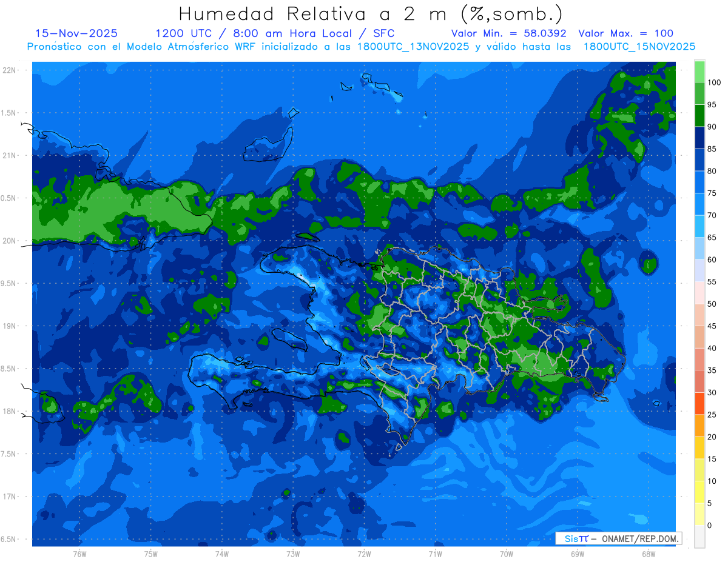
Task: Click the red-orange legend swatch between 25 and 30
Action: (x=699, y=403)
